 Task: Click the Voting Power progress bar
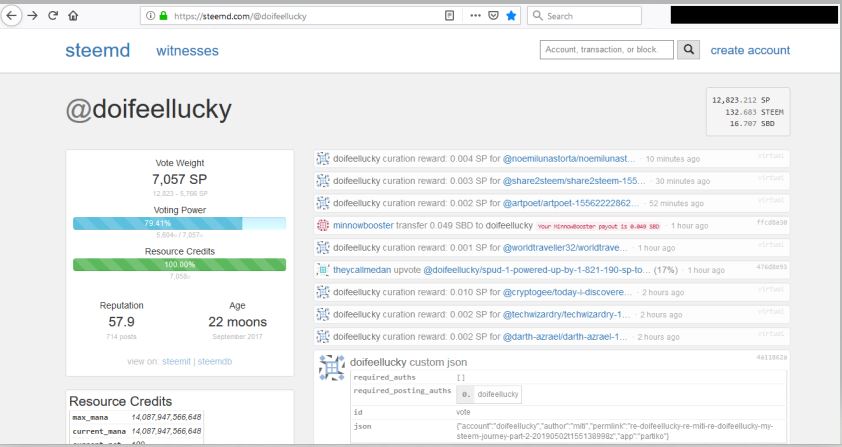tap(179, 223)
